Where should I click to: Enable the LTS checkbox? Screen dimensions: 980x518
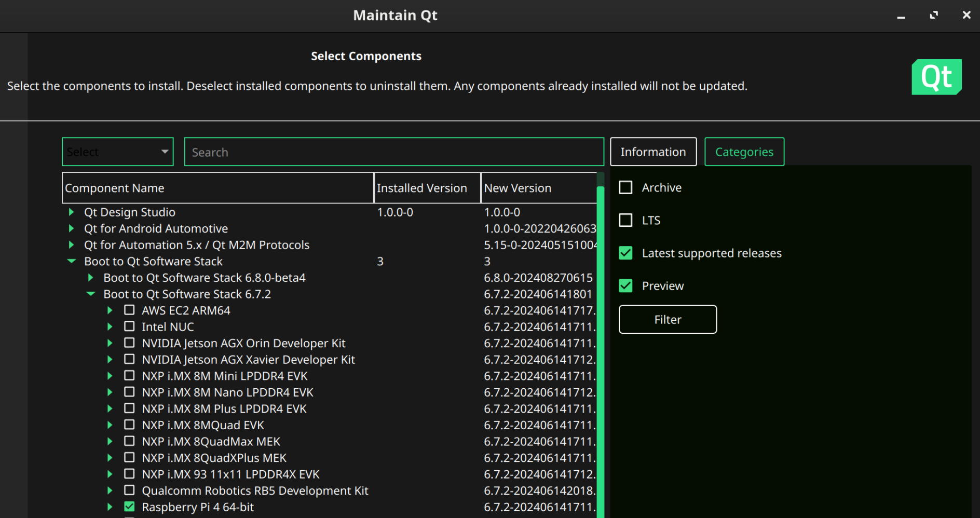(625, 220)
